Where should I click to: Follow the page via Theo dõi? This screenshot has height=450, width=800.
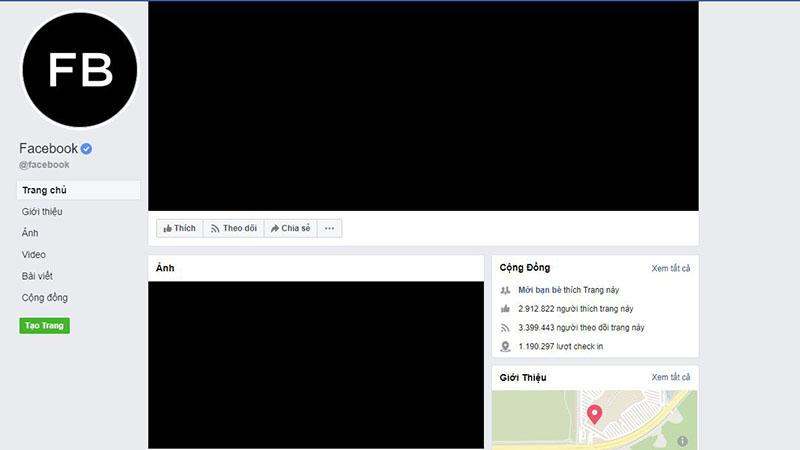[x=234, y=228]
